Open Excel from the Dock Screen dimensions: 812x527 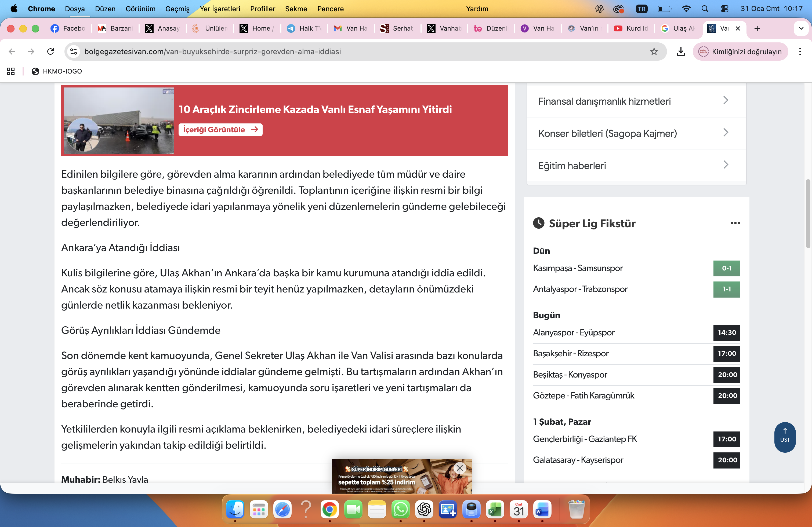click(x=495, y=510)
